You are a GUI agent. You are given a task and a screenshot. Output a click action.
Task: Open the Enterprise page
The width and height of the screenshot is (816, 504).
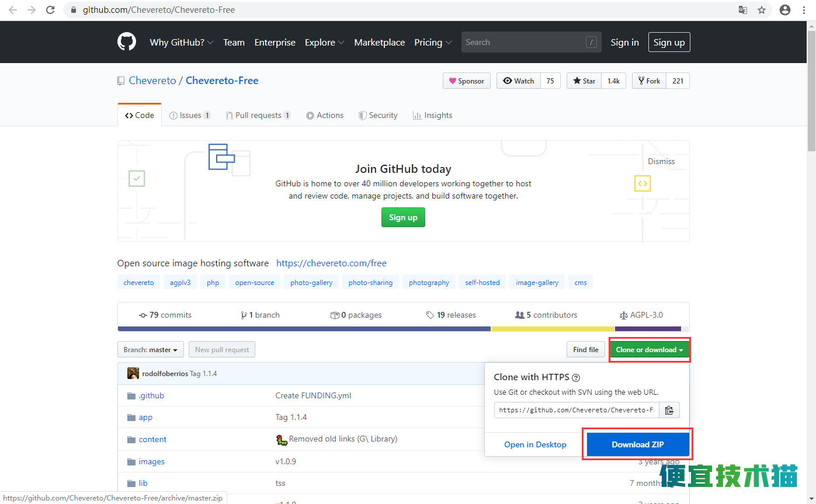[x=275, y=42]
